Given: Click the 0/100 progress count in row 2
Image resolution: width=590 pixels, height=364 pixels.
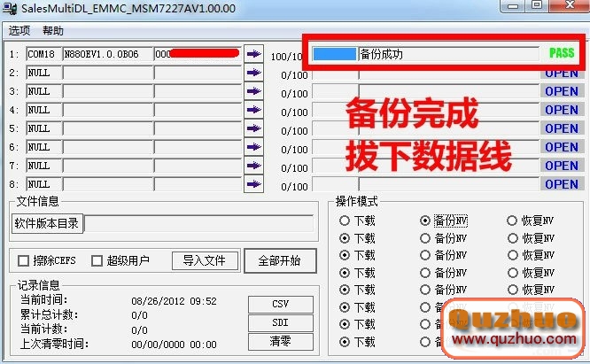Looking at the screenshot, I should [x=294, y=75].
